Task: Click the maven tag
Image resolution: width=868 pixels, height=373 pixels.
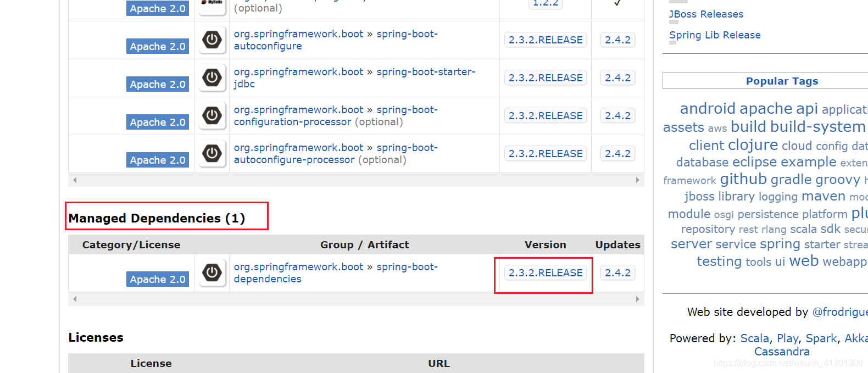Action: pyautogui.click(x=824, y=196)
